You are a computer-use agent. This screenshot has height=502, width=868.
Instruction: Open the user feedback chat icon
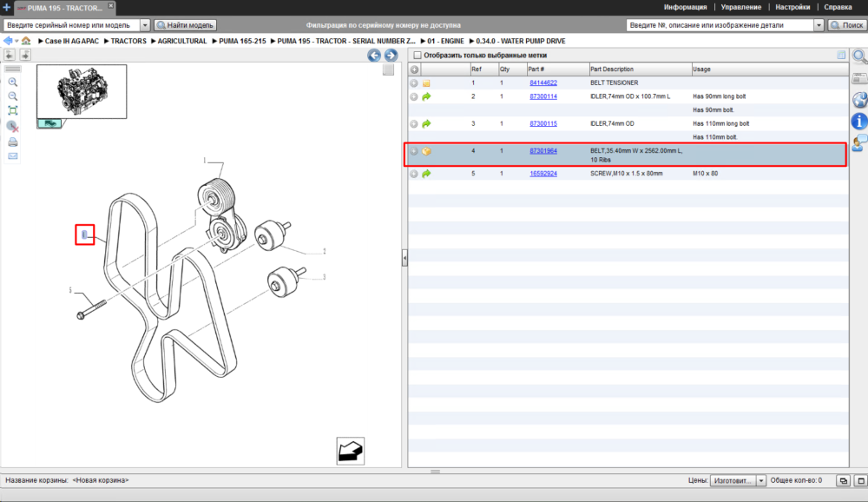click(859, 143)
